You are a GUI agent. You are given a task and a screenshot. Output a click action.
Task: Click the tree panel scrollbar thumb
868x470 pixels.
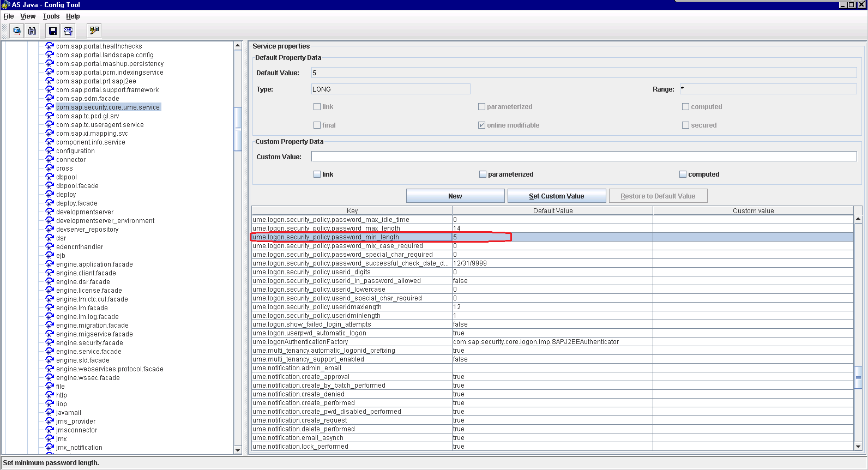coord(238,129)
